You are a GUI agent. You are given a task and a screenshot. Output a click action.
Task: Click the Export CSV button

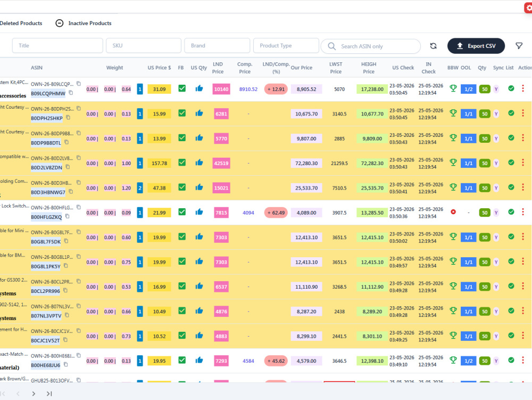tap(476, 46)
